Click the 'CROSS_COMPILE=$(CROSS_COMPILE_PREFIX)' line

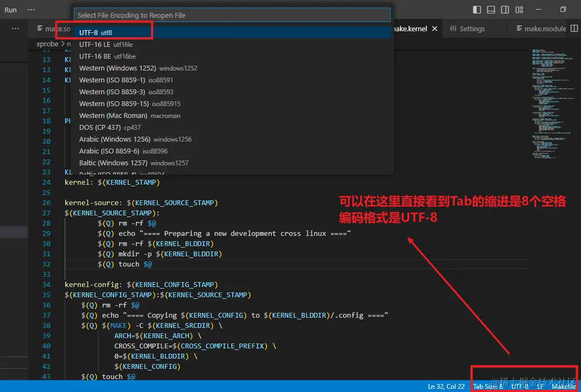click(195, 346)
